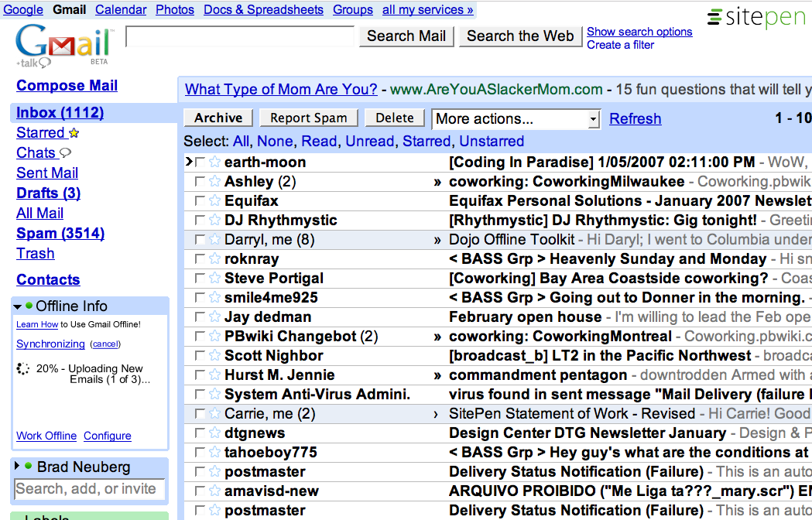The image size is (812, 520).
Task: Open Google Calendar from top bar
Action: coord(121,10)
